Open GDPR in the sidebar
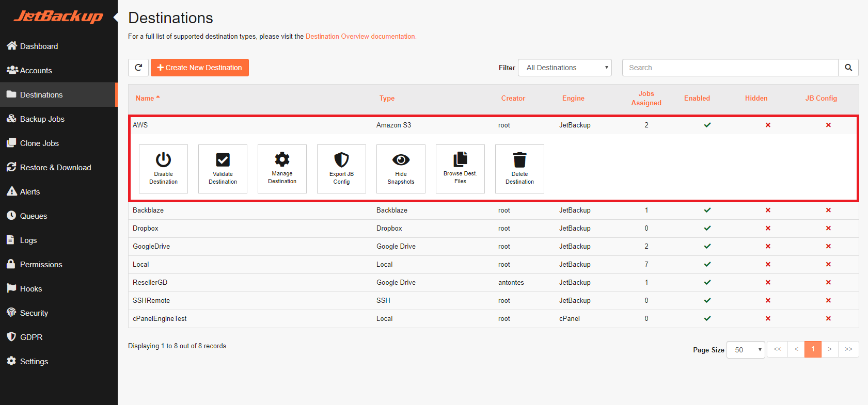Image resolution: width=868 pixels, height=405 pixels. (x=59, y=337)
